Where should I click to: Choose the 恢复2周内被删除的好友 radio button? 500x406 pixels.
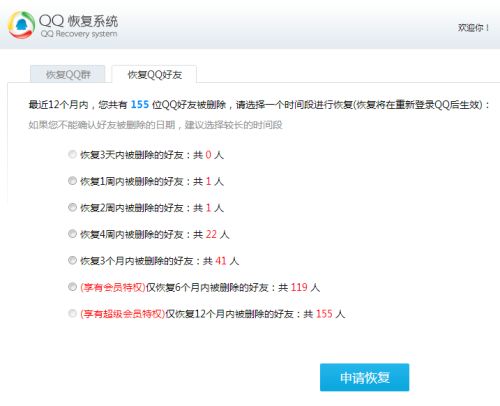72,207
